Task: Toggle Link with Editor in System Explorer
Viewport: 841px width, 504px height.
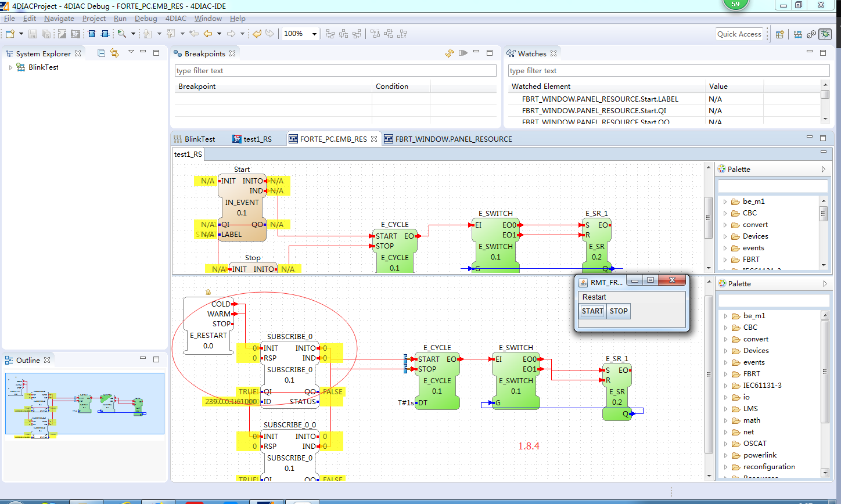Action: tap(114, 53)
